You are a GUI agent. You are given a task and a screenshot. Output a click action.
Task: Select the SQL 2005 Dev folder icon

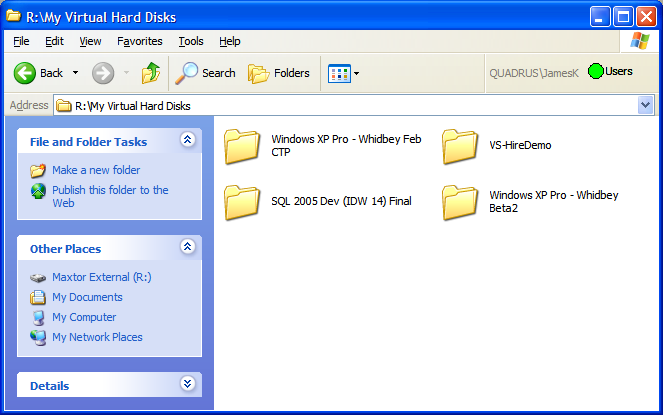242,203
